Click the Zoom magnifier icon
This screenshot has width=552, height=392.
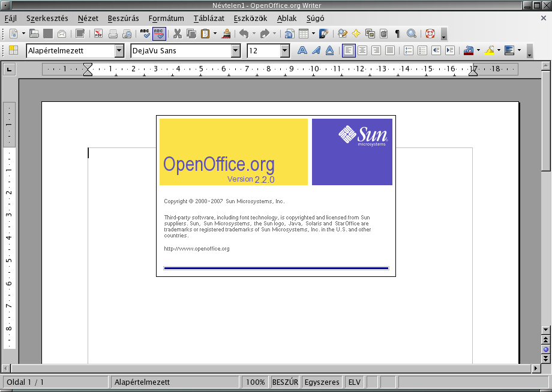point(412,34)
